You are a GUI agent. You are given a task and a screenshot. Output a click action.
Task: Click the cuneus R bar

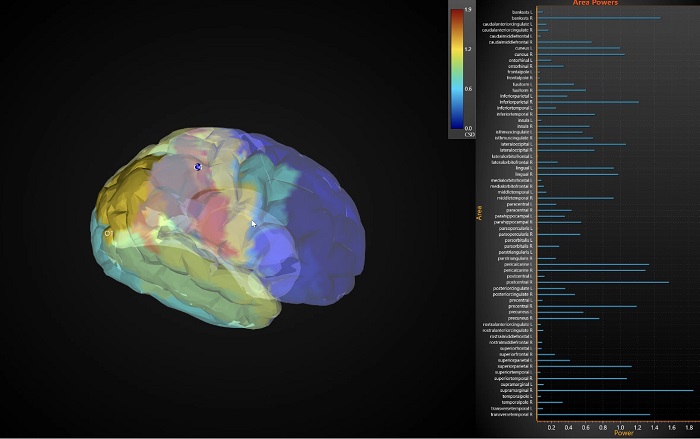(581, 54)
